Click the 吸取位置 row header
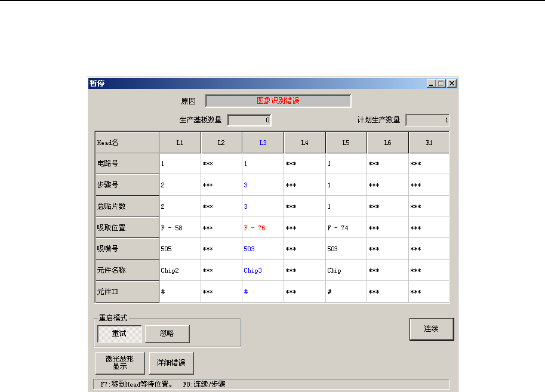This screenshot has height=392, width=545. click(x=127, y=228)
